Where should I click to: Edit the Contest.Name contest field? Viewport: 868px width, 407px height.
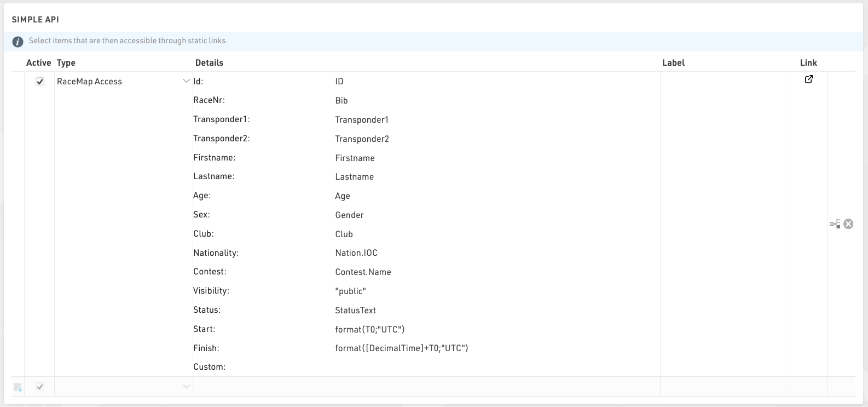pyautogui.click(x=363, y=272)
